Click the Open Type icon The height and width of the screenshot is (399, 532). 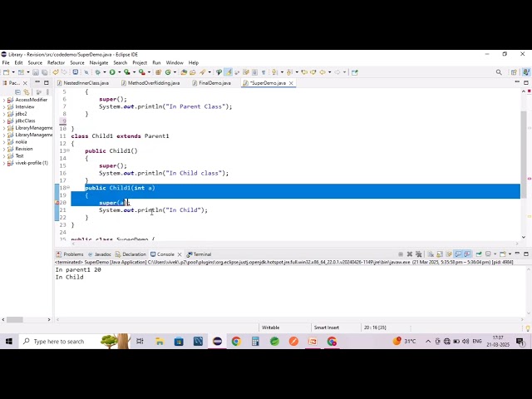point(184,72)
